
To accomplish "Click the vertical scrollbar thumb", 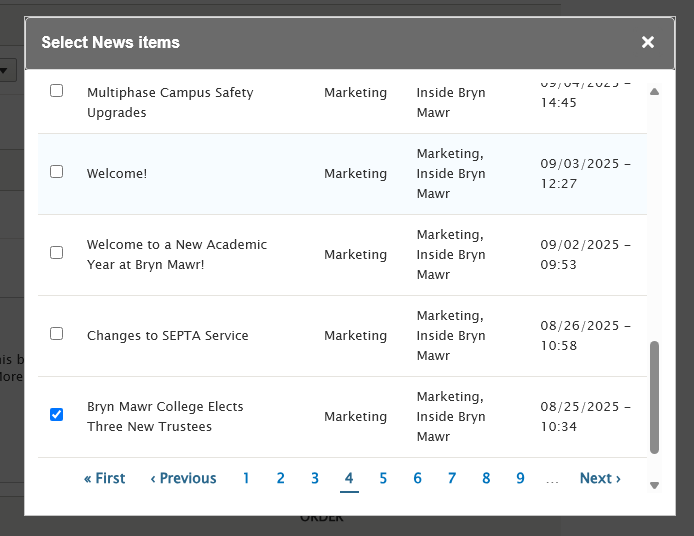I will pyautogui.click(x=655, y=397).
